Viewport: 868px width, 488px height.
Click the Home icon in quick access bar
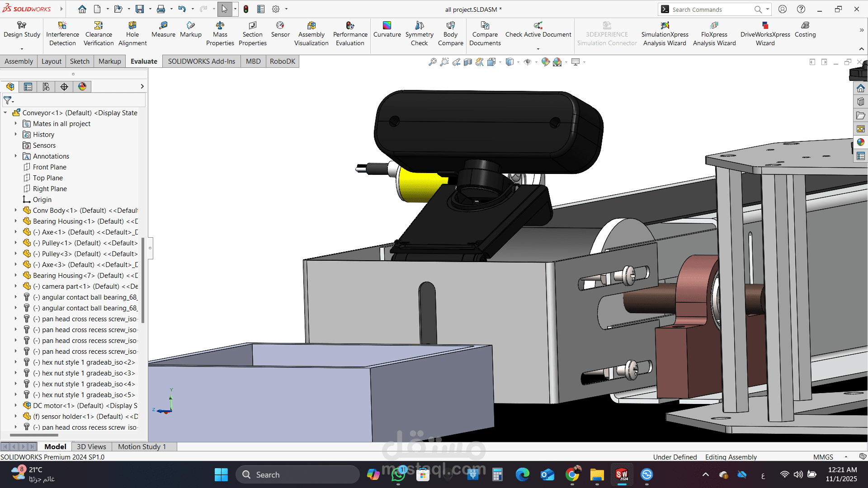82,9
